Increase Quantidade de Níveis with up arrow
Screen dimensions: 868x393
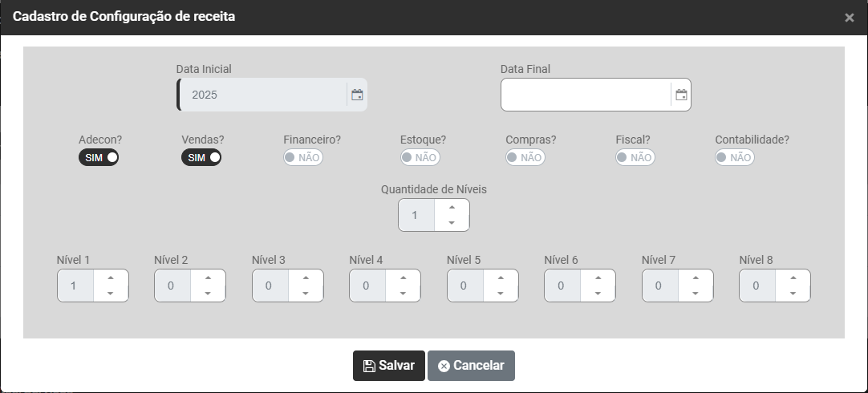click(452, 208)
